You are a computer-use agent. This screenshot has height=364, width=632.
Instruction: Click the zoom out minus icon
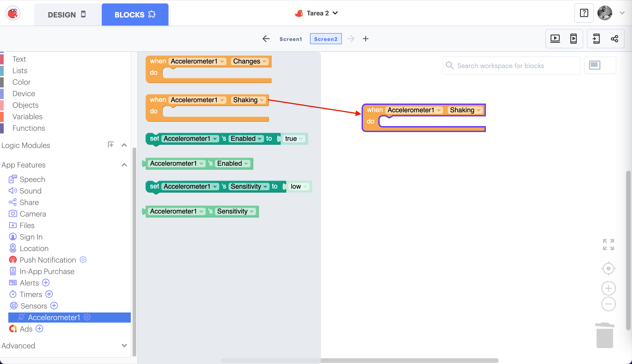pos(608,304)
